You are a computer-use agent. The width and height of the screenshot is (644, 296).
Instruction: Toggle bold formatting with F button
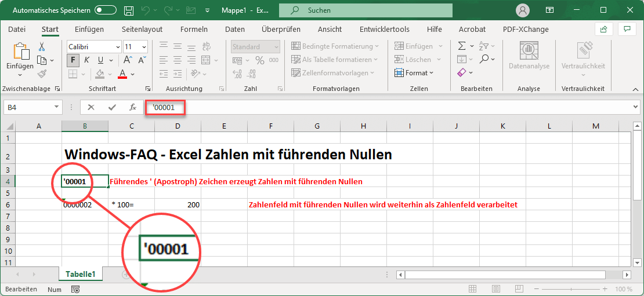pos(73,60)
